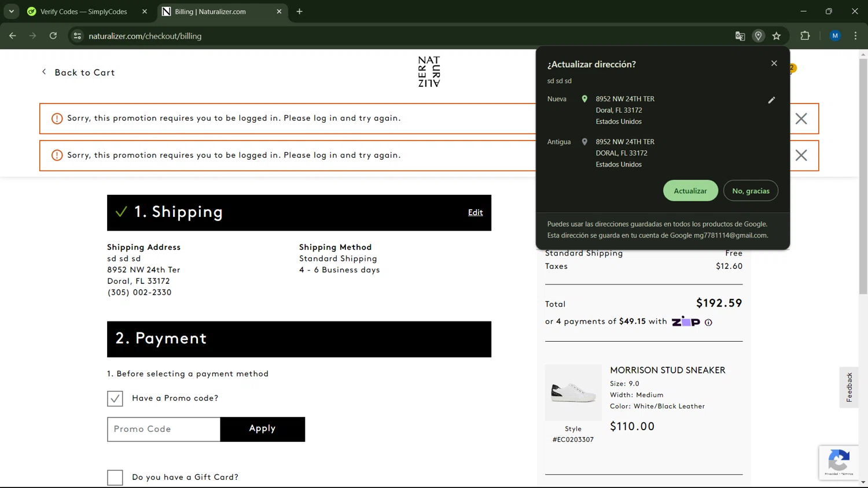
Task: Click the Promo Code input field
Action: (x=164, y=429)
